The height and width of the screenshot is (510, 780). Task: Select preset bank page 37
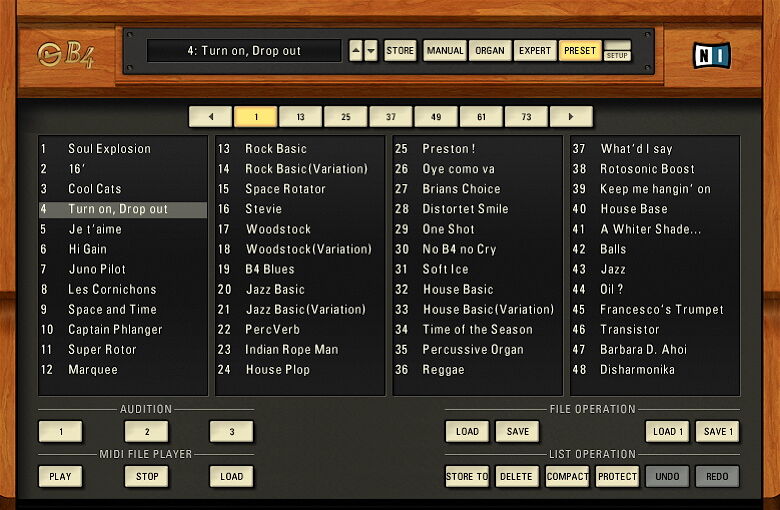391,117
